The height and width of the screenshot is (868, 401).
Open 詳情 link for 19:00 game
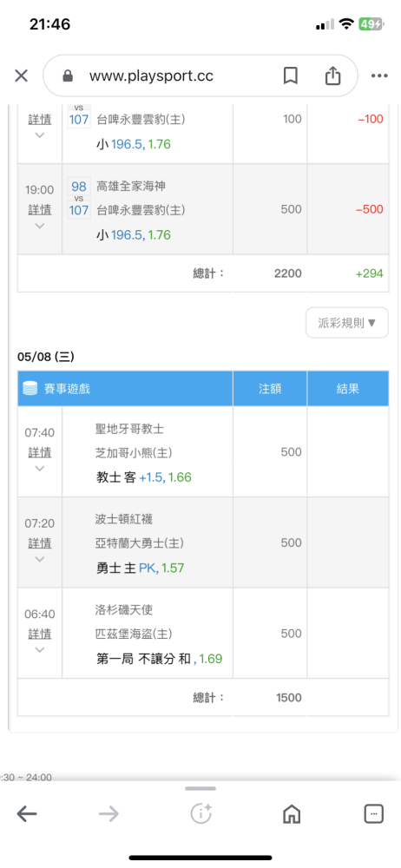click(x=40, y=210)
